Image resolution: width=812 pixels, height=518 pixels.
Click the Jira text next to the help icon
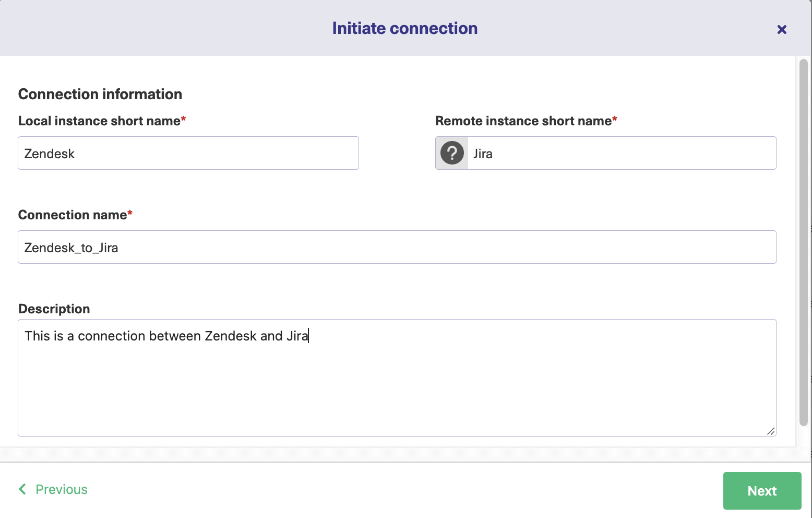click(x=482, y=153)
